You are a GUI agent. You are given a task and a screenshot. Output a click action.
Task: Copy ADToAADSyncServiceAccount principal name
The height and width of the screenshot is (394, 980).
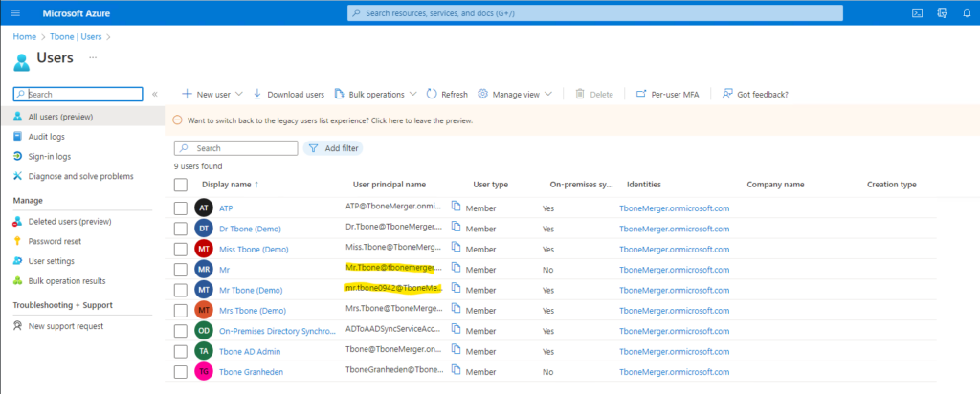[457, 330]
